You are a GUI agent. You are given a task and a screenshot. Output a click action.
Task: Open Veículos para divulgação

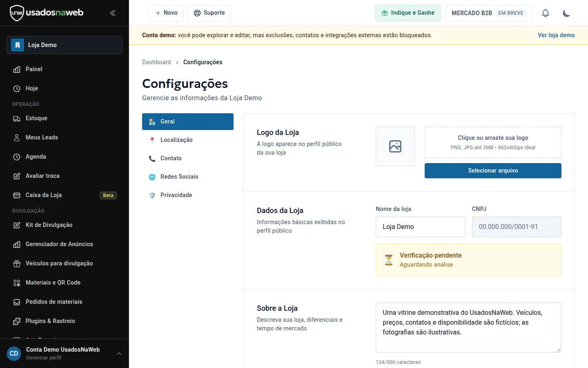[x=65, y=263]
